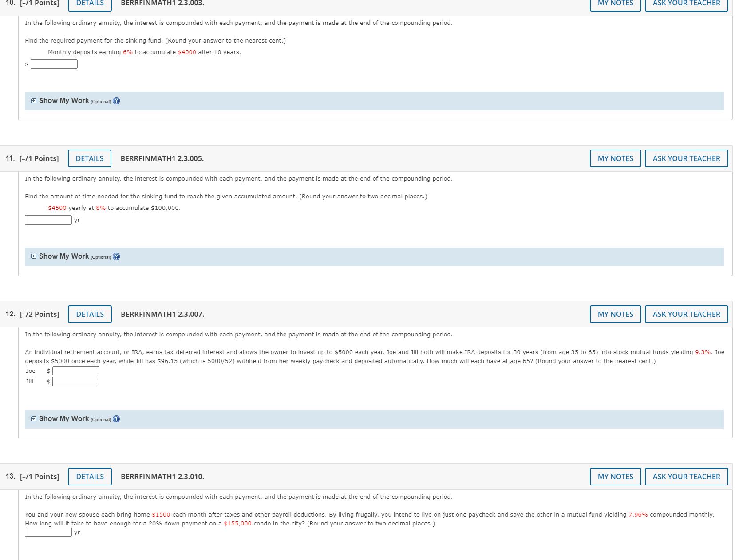This screenshot has width=735, height=560.
Task: Focus Jill's dollar amount input field
Action: click(76, 382)
